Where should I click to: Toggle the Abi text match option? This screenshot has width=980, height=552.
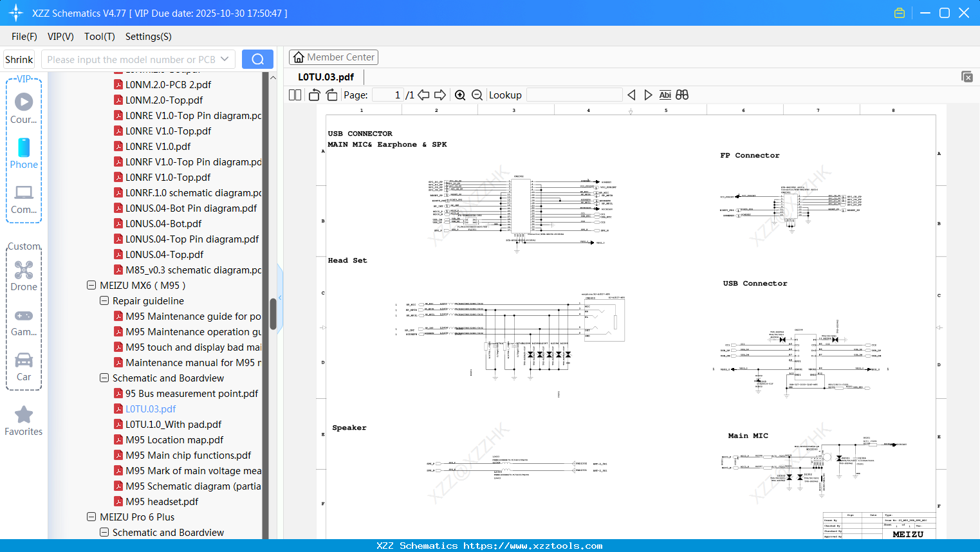coord(665,95)
